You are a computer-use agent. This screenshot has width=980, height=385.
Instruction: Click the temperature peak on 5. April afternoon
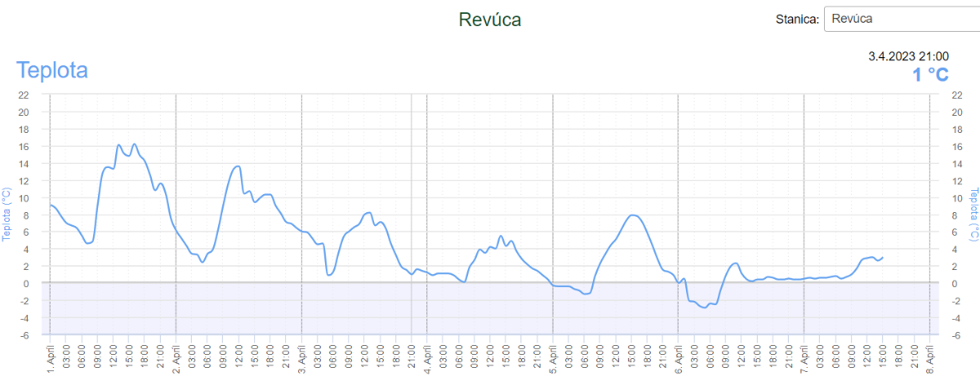click(x=634, y=215)
